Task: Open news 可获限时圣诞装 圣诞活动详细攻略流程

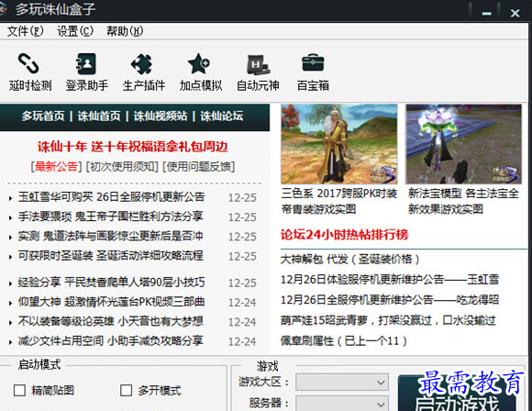Action: pyautogui.click(x=111, y=255)
